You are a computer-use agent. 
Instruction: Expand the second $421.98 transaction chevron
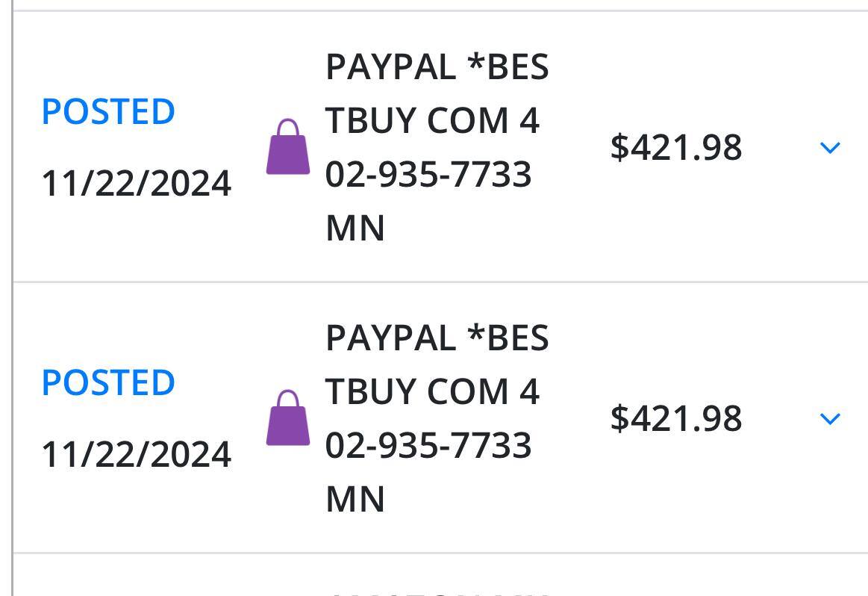click(830, 419)
